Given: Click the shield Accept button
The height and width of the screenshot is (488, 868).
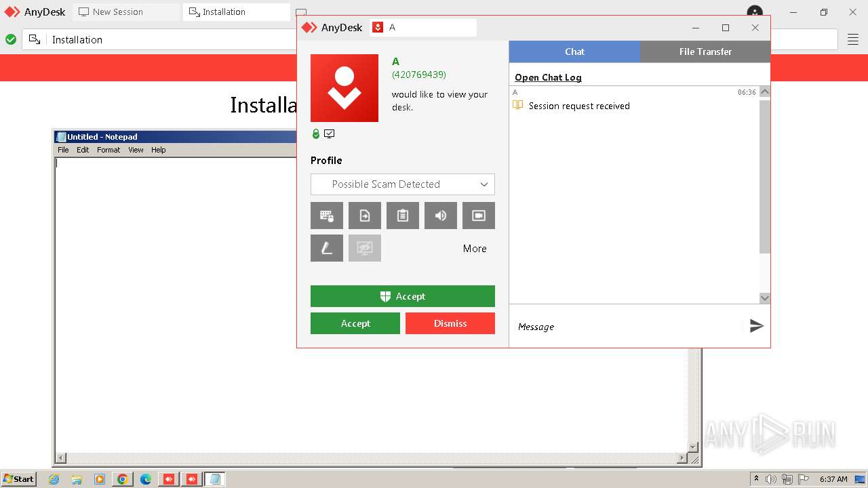Looking at the screenshot, I should pos(403,296).
